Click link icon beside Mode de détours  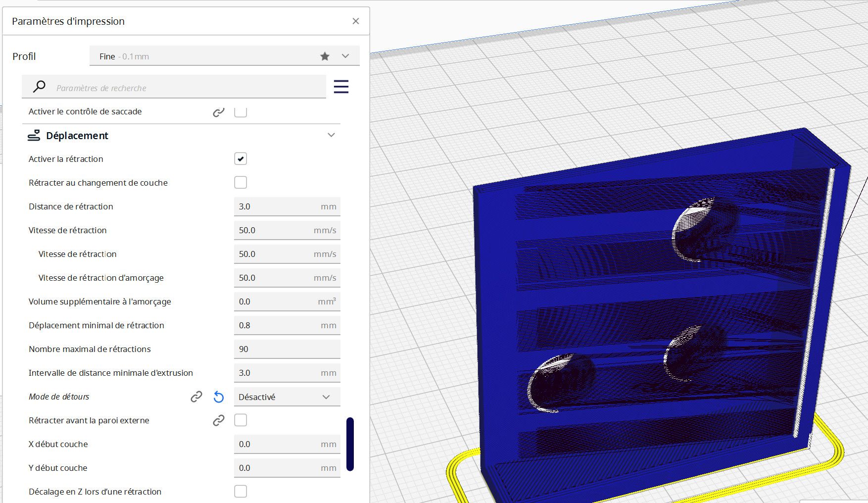pyautogui.click(x=196, y=397)
